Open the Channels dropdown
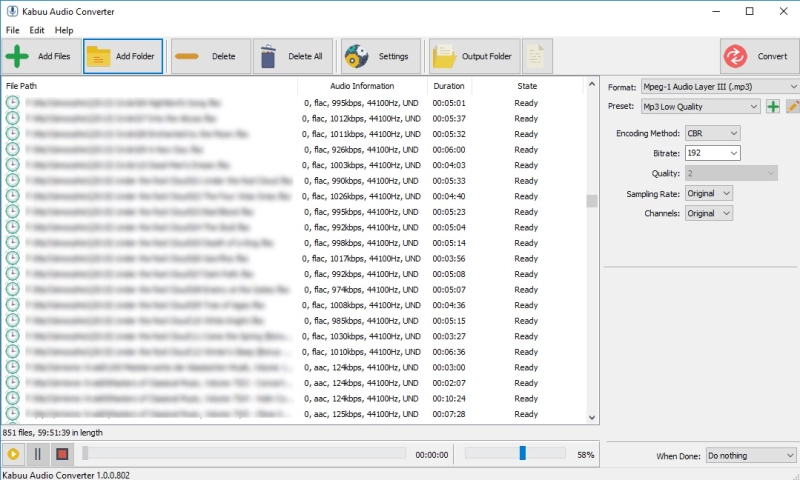The image size is (800, 480). tap(709, 213)
